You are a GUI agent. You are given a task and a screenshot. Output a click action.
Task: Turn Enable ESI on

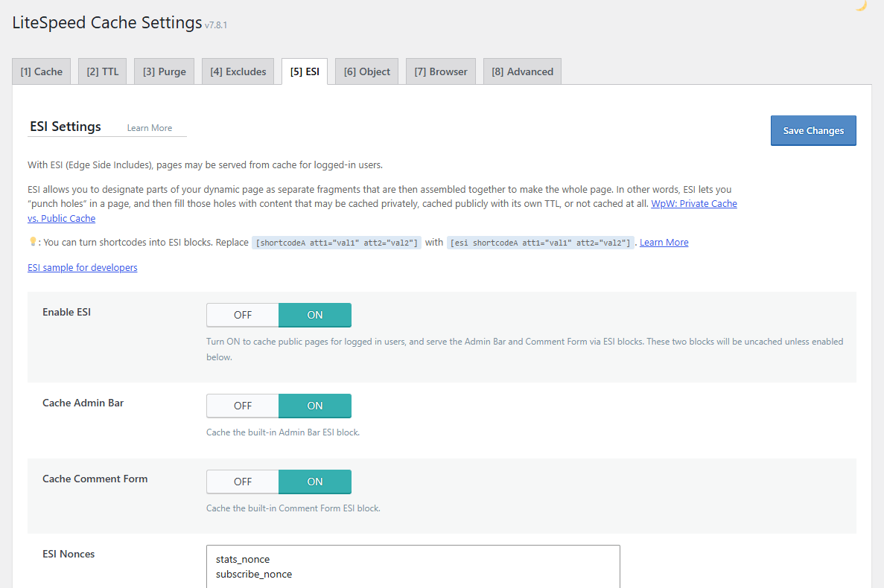point(314,315)
